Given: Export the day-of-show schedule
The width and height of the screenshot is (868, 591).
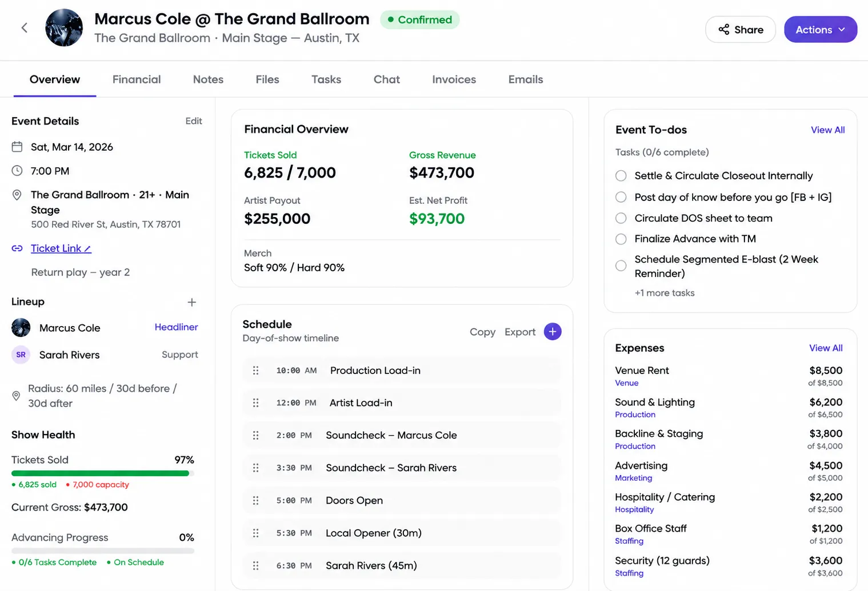Looking at the screenshot, I should coord(520,332).
